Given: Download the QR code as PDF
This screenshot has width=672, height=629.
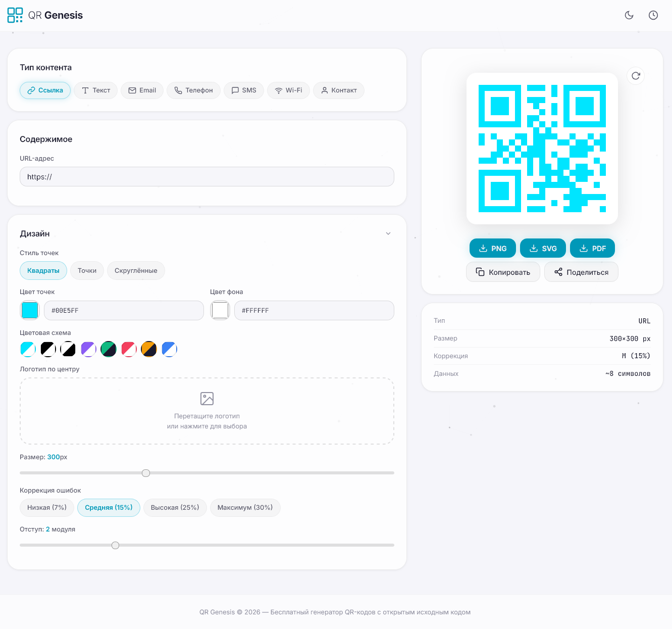Looking at the screenshot, I should pos(593,249).
